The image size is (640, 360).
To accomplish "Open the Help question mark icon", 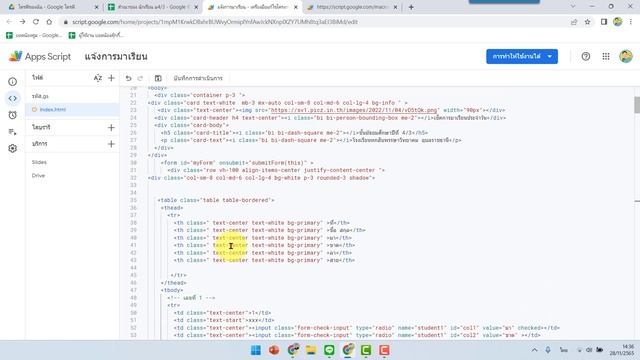I will 586,57.
